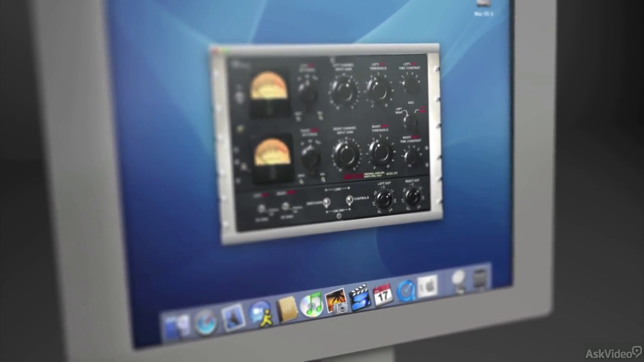Screen dimensions: 644x362
Task: Click the left channel metering selector knob
Action: click(307, 93)
